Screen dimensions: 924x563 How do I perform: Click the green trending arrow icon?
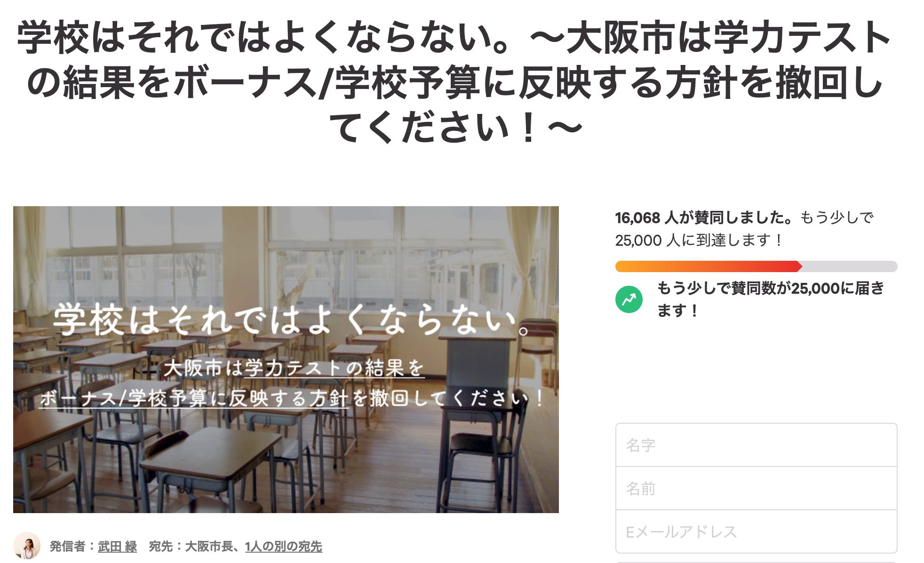click(629, 299)
